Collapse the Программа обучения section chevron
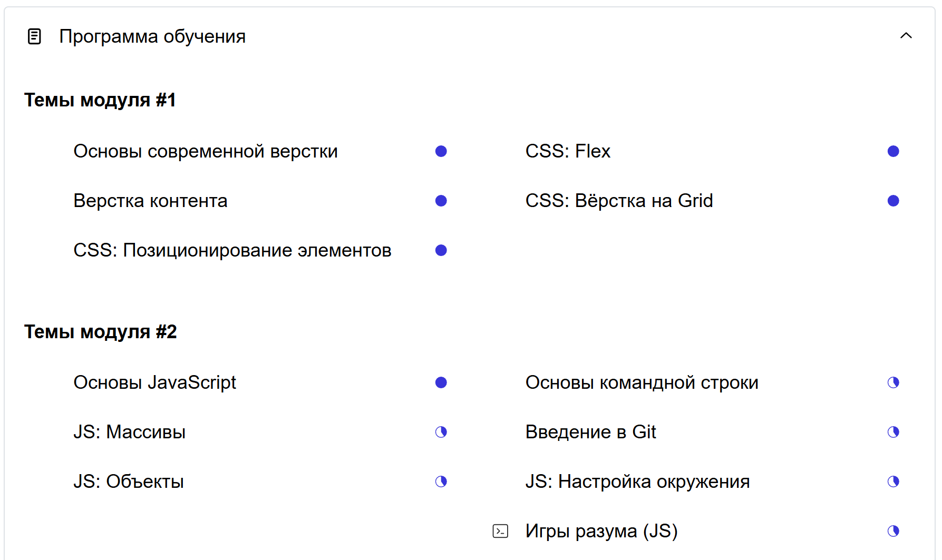Screen dimensions: 942x560 coord(906,36)
